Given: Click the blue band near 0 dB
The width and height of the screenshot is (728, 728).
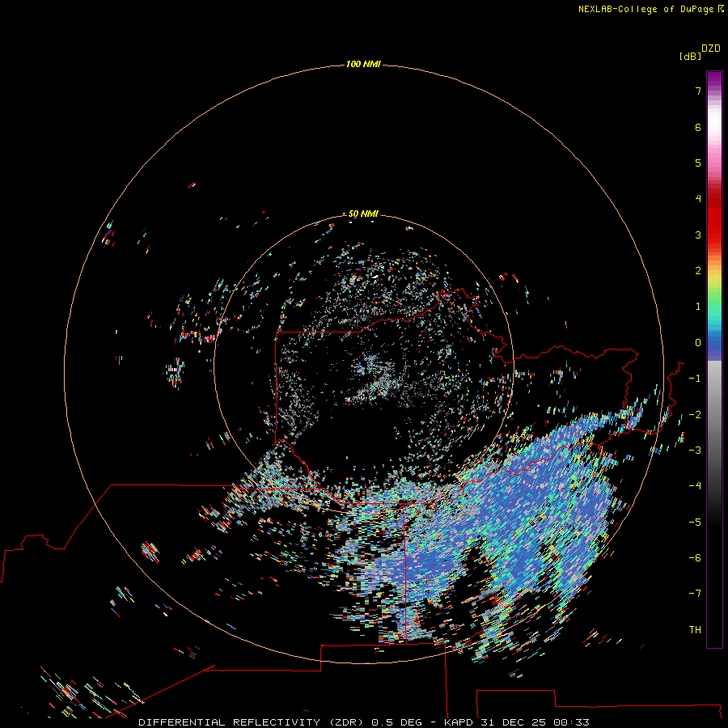Looking at the screenshot, I should click(x=714, y=346).
